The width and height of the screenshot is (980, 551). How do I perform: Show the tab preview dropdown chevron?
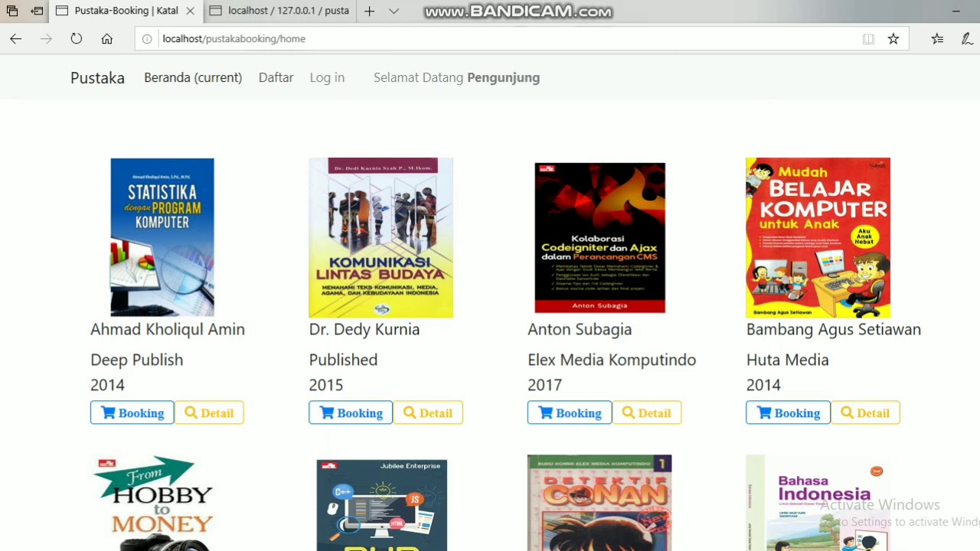394,11
